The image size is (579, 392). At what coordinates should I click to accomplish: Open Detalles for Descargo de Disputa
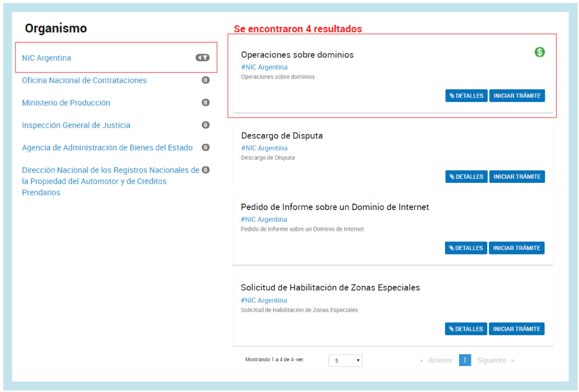(466, 177)
